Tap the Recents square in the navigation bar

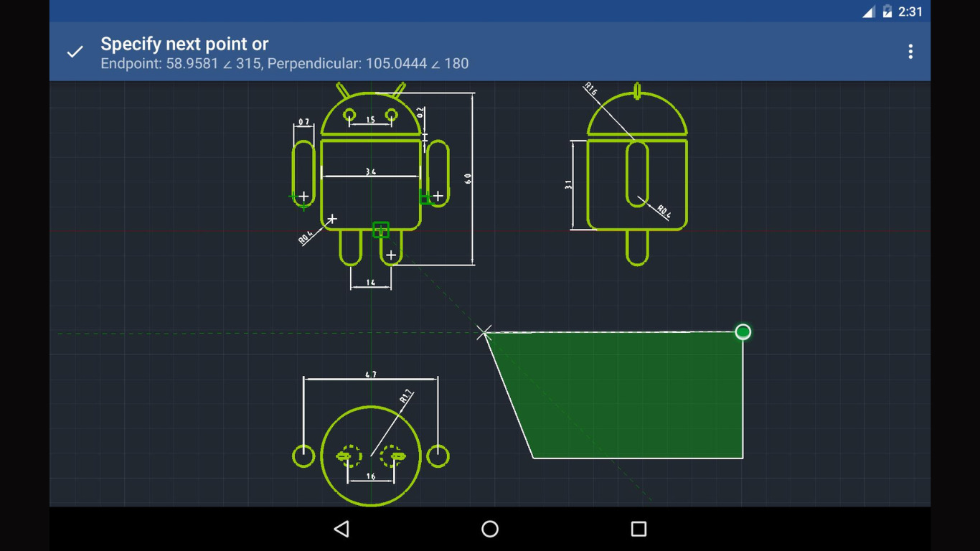(x=638, y=529)
